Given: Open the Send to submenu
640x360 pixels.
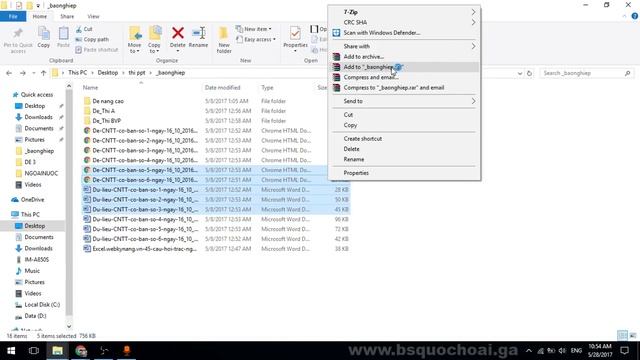Looking at the screenshot, I should (404, 101).
